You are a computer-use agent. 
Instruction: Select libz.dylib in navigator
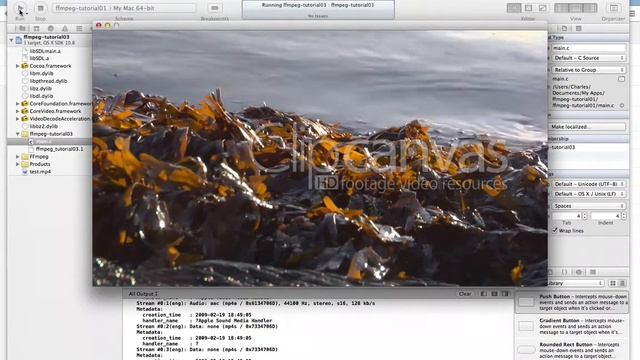pyautogui.click(x=40, y=89)
